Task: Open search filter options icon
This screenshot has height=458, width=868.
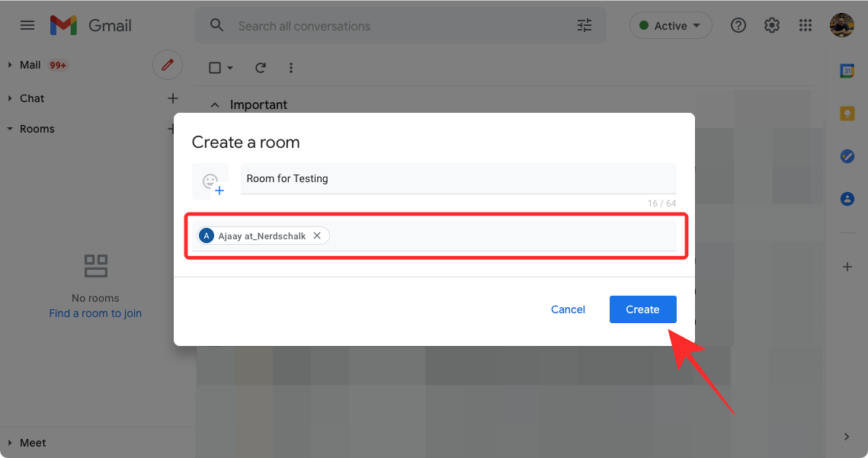Action: (585, 26)
